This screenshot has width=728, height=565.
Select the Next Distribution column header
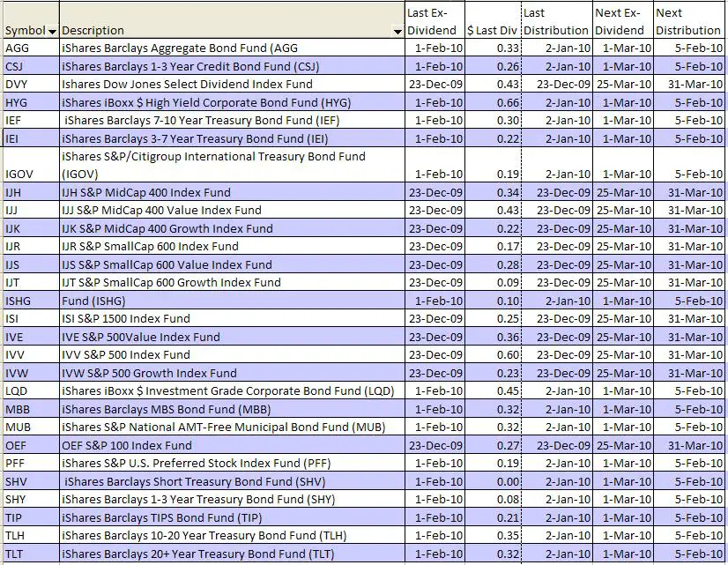pos(689,21)
